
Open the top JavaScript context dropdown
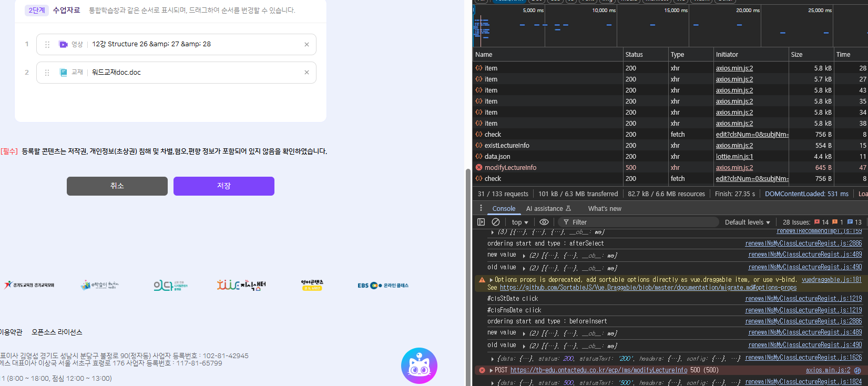coord(519,222)
